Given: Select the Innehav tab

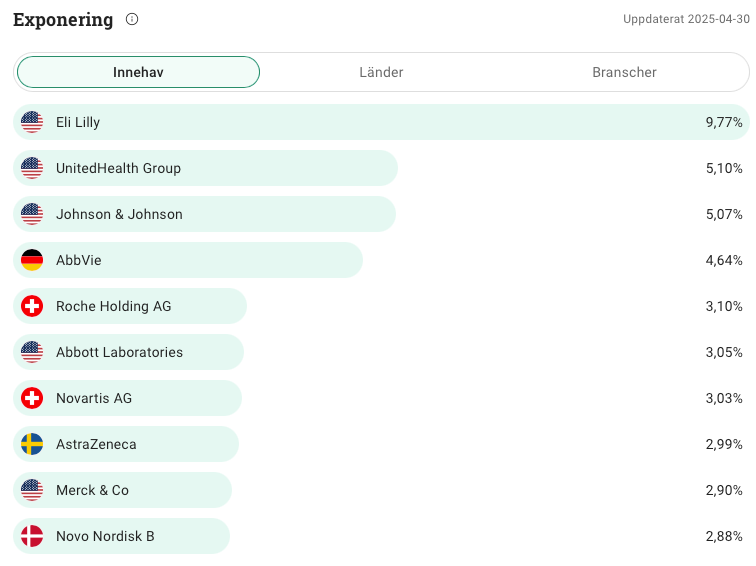Looking at the screenshot, I should coord(138,72).
